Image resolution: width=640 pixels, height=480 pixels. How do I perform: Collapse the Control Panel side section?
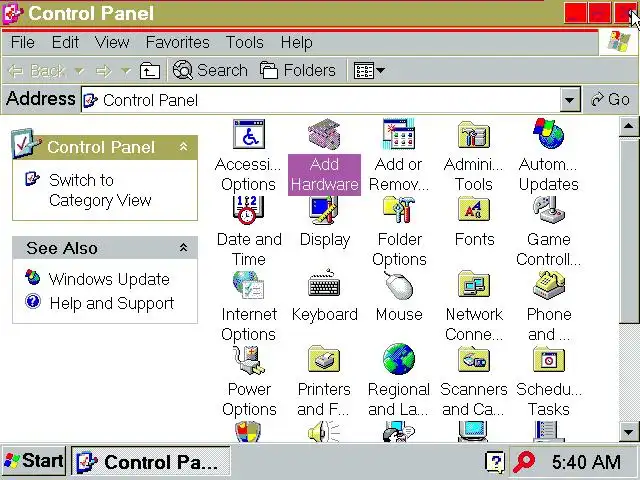[184, 147]
